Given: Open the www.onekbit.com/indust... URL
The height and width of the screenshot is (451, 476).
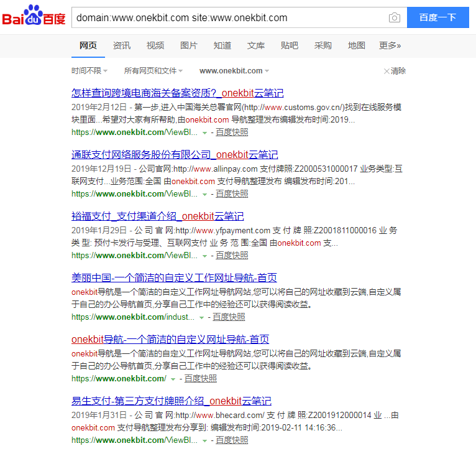Looking at the screenshot, I should 132,317.
